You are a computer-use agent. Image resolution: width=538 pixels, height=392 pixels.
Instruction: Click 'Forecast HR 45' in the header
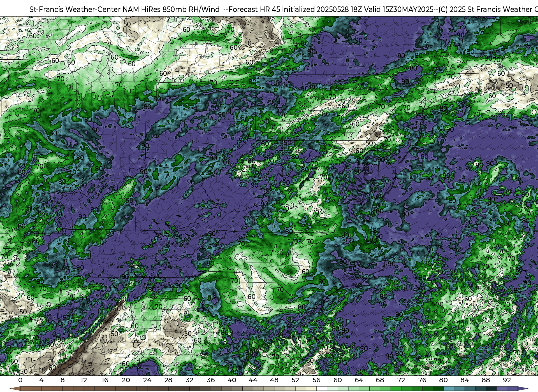pos(254,10)
